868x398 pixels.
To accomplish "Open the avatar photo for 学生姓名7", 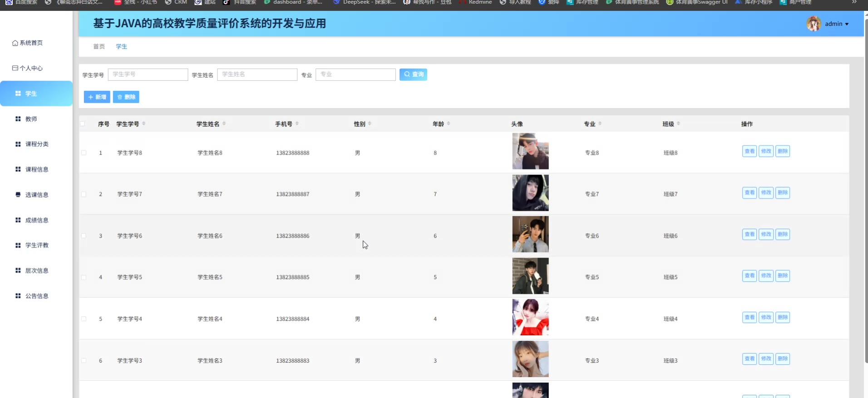I will point(530,193).
